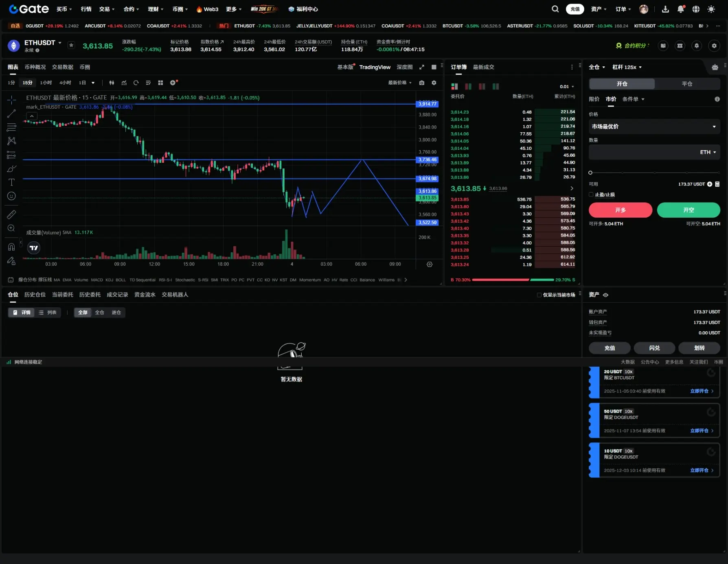
Task: Expand the 1日 timeframe dropdown arrow
Action: [x=93, y=83]
